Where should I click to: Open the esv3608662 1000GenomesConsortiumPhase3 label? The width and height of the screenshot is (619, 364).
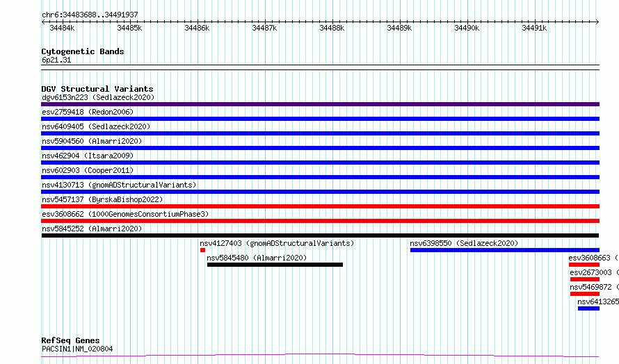coord(125,214)
